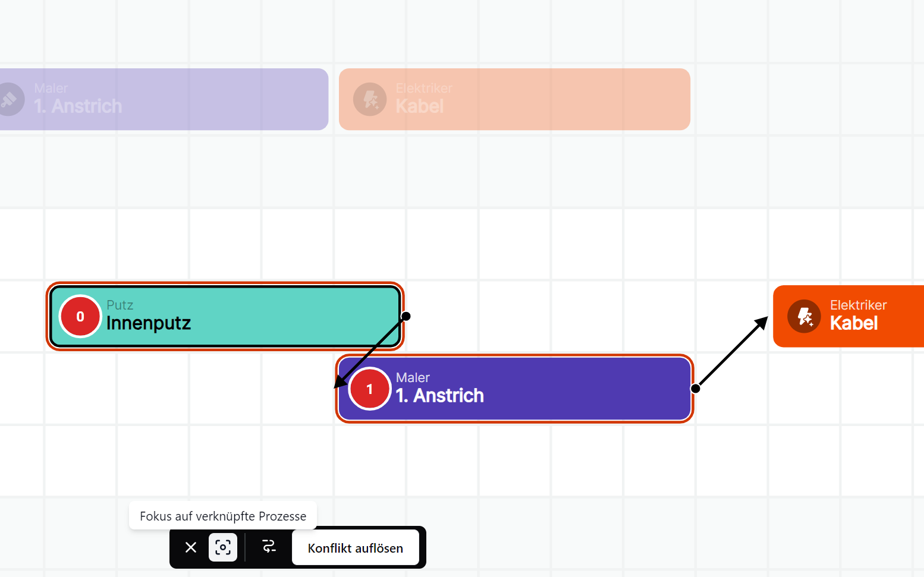Viewport: 924px width, 577px height.
Task: Select the Innenputz process title
Action: click(x=149, y=324)
